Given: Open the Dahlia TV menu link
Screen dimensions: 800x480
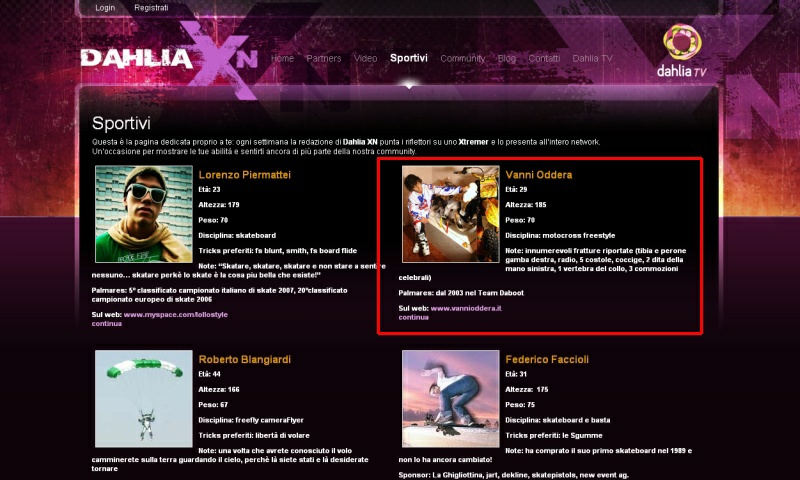Looking at the screenshot, I should pyautogui.click(x=592, y=58).
